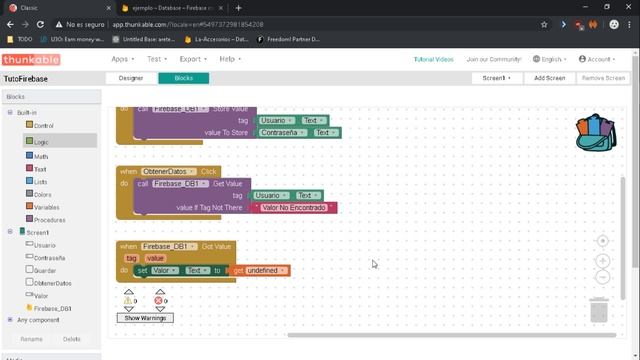
Task: Select Contraseña component in the tree
Action: point(45,258)
